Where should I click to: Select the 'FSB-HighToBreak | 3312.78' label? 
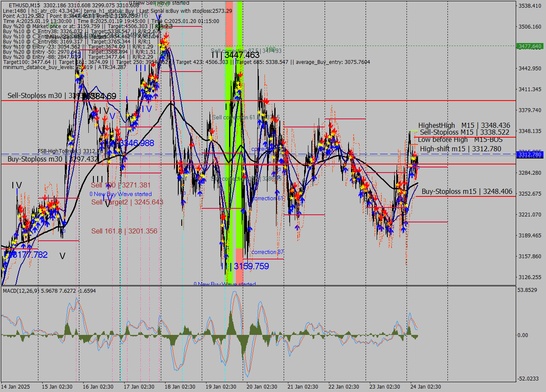pos(70,151)
